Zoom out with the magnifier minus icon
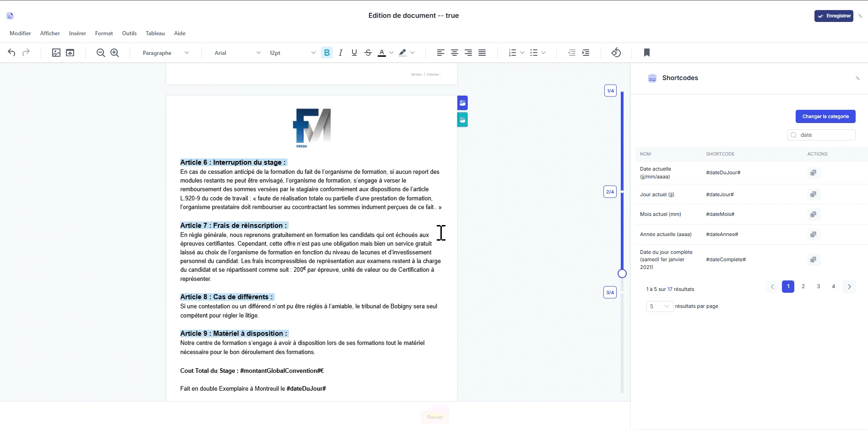This screenshot has width=868, height=430. click(x=101, y=53)
